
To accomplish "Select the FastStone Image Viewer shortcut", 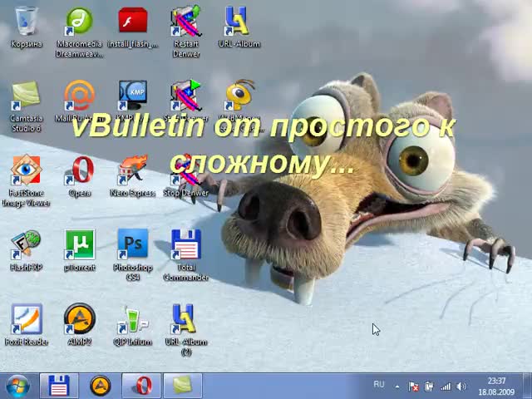I will [27, 171].
